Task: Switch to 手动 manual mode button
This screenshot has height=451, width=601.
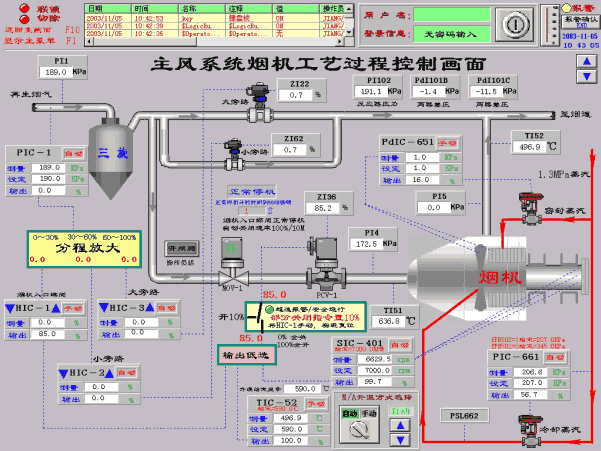Action: tap(371, 413)
